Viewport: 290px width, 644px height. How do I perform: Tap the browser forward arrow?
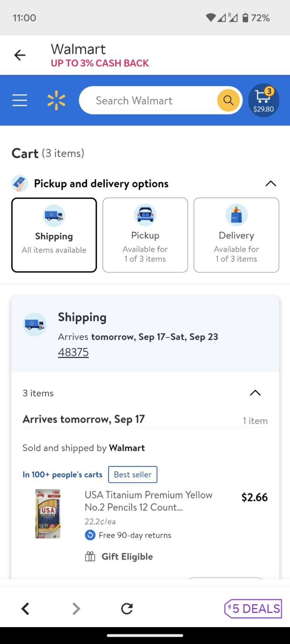(x=76, y=608)
